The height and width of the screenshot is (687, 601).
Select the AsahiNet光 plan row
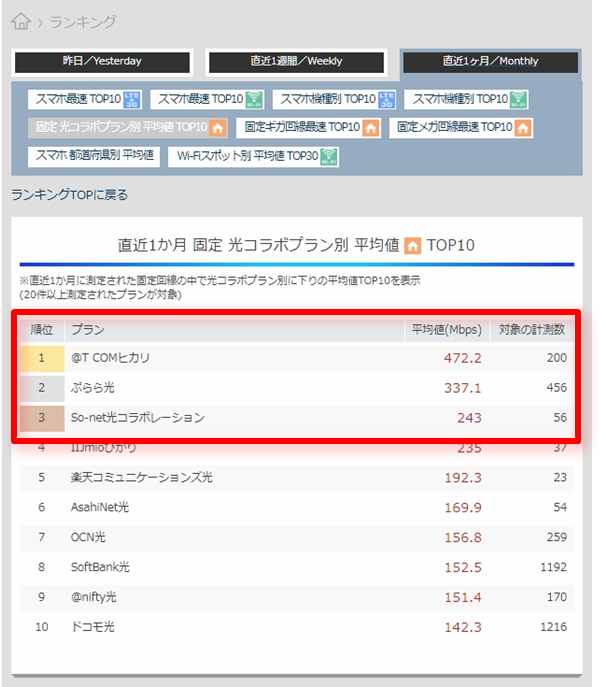[297, 507]
